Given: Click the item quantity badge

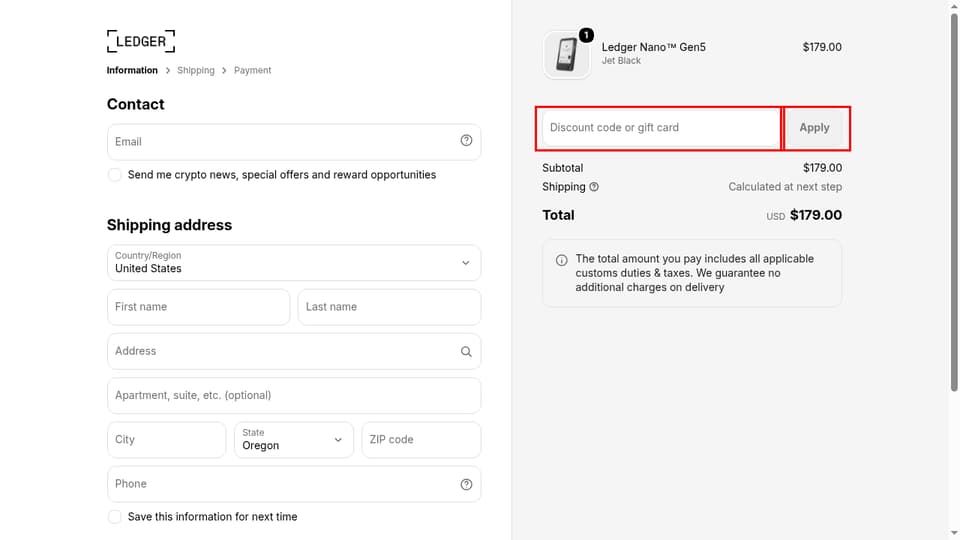Looking at the screenshot, I should [586, 35].
